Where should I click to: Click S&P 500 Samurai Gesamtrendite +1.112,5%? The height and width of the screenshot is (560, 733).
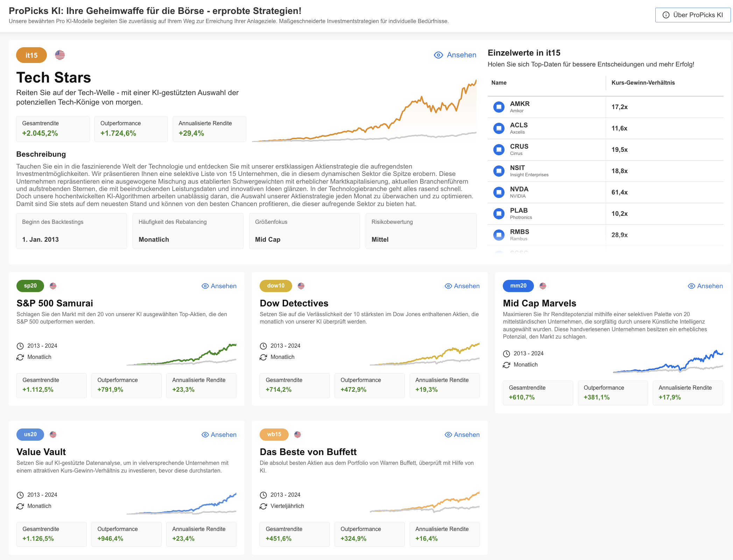point(51,385)
